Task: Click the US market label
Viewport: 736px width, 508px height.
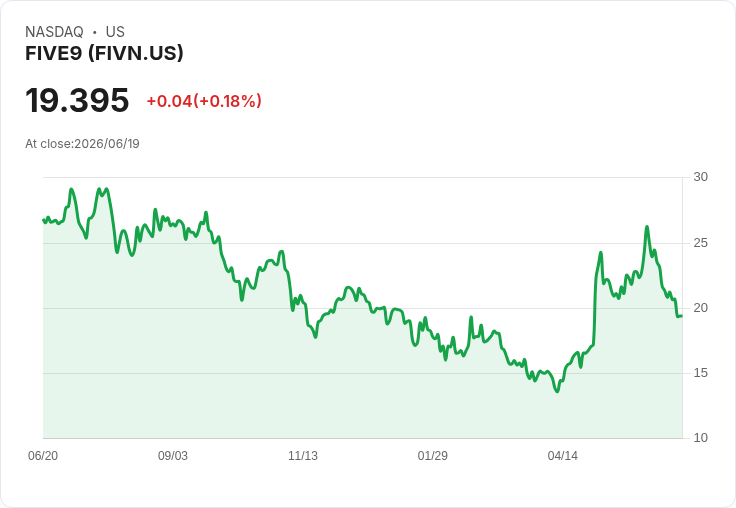Action: [115, 31]
